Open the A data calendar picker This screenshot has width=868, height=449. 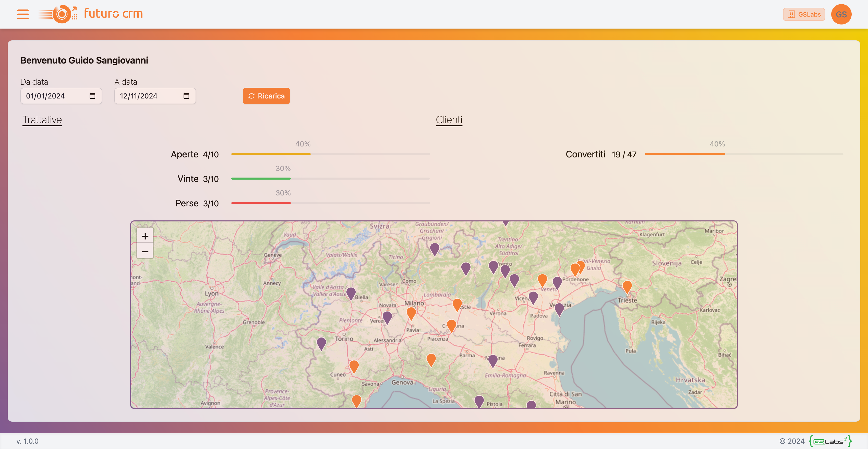[186, 96]
